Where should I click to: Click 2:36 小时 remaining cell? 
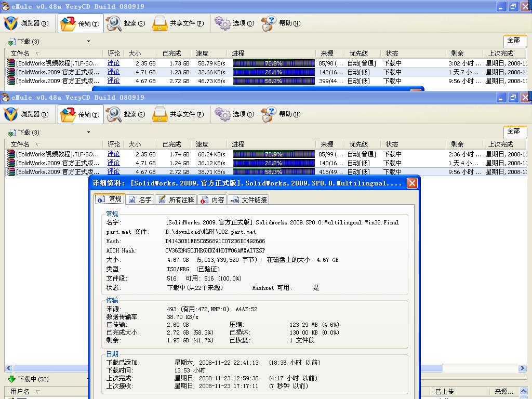point(464,154)
